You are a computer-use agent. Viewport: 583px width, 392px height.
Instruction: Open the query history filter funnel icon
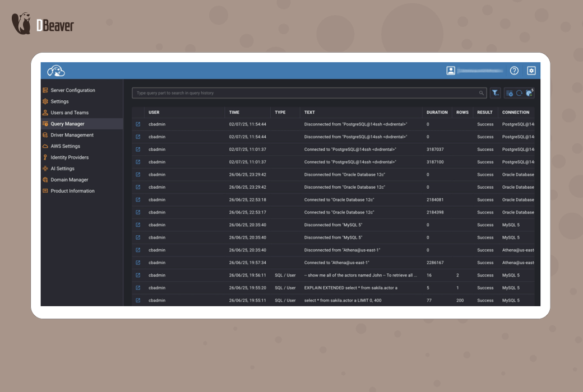tap(496, 93)
